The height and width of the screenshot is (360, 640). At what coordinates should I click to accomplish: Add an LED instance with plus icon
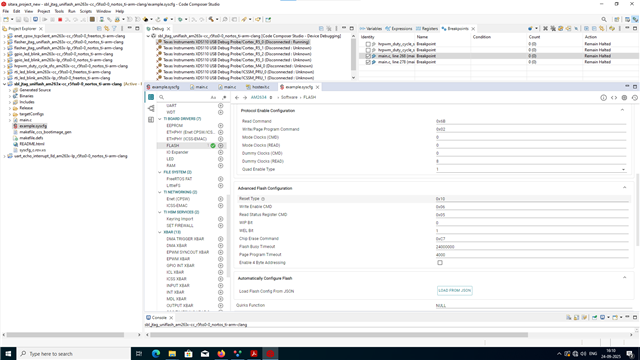[220, 159]
